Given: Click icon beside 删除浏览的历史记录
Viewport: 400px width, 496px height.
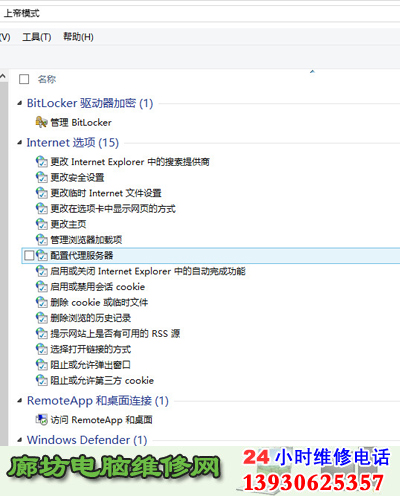Looking at the screenshot, I should pyautogui.click(x=42, y=318).
